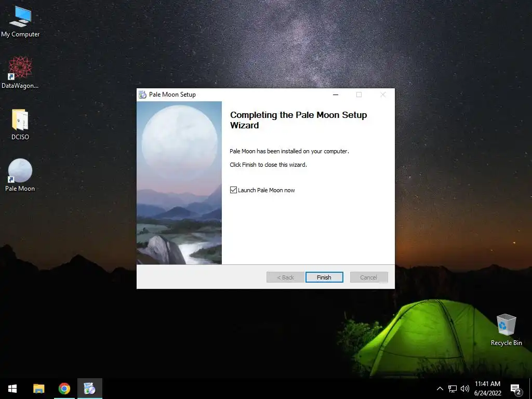Open File Explorer from the taskbar
The width and height of the screenshot is (532, 399).
[38, 389]
